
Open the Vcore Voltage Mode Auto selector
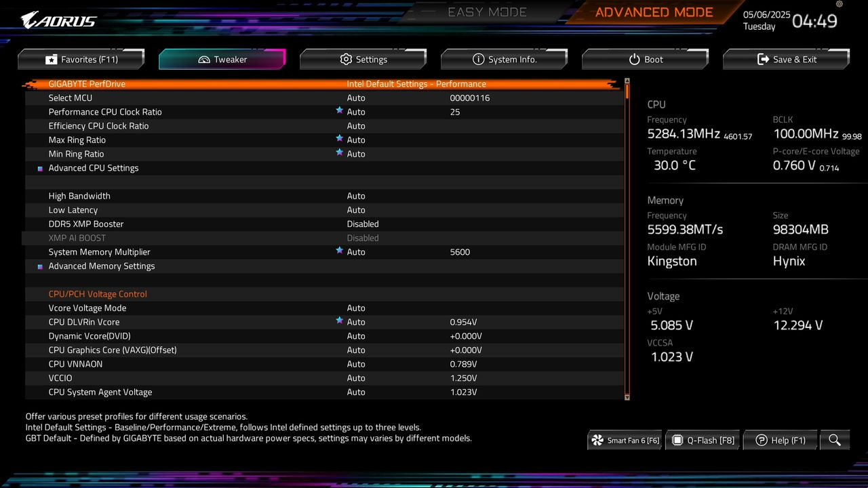[356, 308]
